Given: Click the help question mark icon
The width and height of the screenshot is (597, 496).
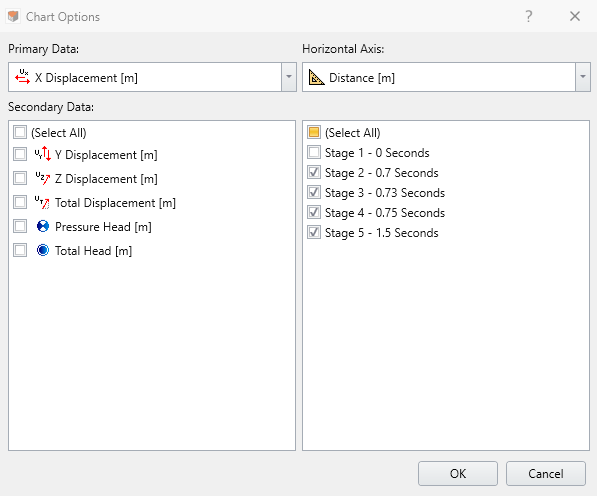Looking at the screenshot, I should click(x=528, y=16).
